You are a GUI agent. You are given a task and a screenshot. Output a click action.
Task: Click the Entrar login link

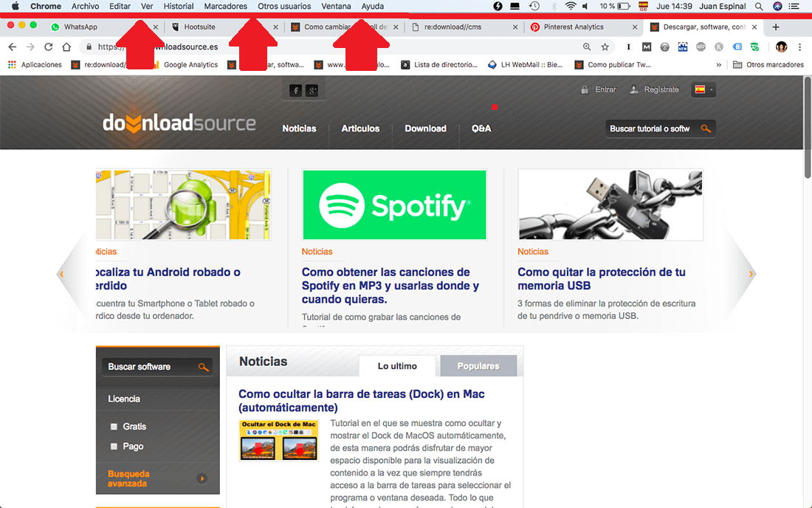coord(605,89)
